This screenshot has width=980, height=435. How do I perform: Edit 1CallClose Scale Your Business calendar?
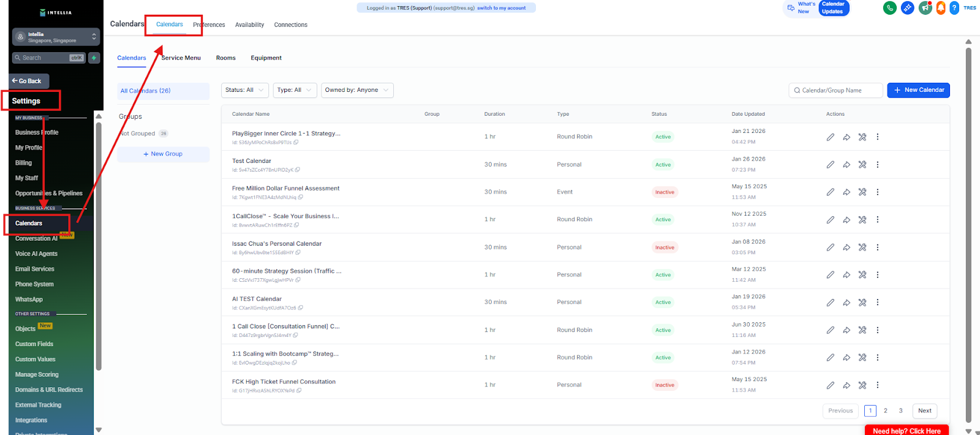coord(830,219)
